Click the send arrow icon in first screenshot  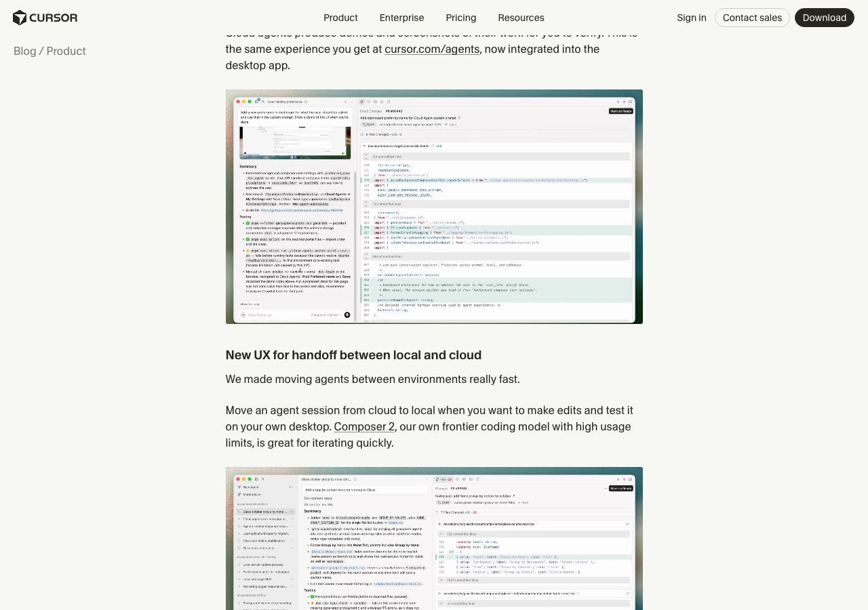[x=347, y=315]
